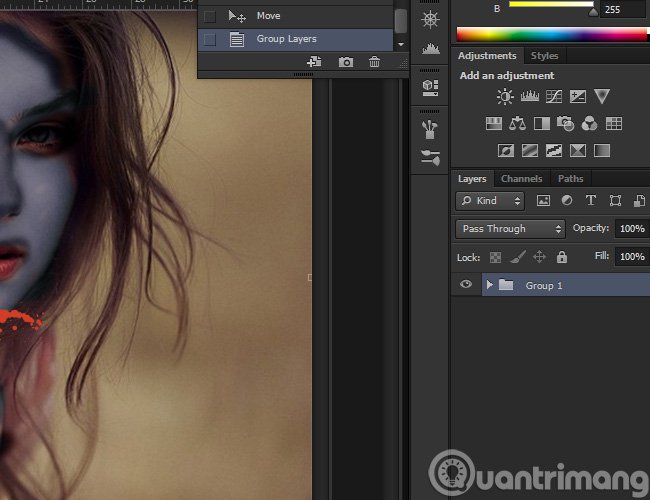Add a Vibrance adjustment

601,97
